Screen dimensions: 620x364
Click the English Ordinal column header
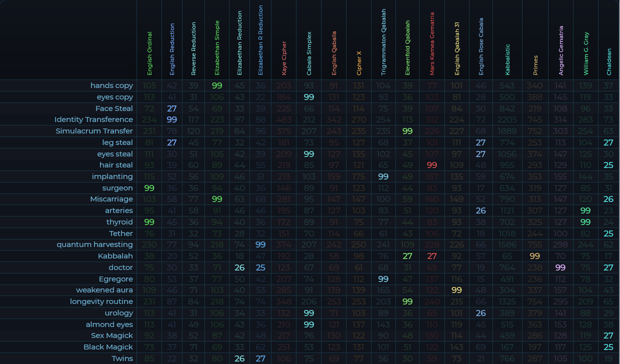[149, 54]
